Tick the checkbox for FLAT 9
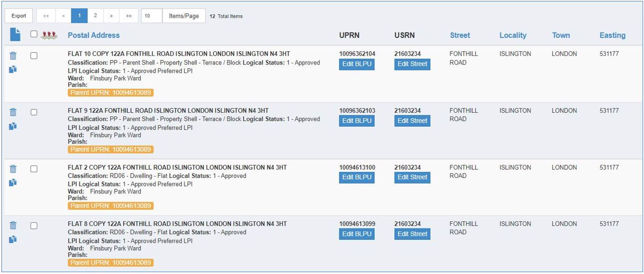This screenshot has width=644, height=274. (x=34, y=112)
